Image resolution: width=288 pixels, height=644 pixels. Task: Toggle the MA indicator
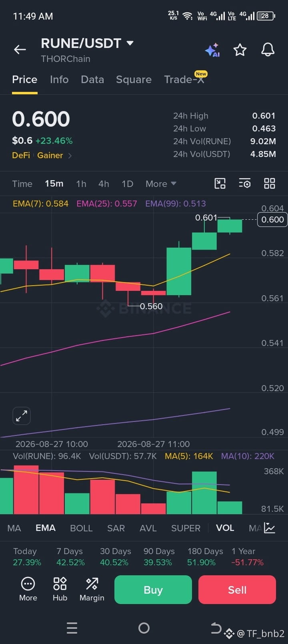click(14, 528)
